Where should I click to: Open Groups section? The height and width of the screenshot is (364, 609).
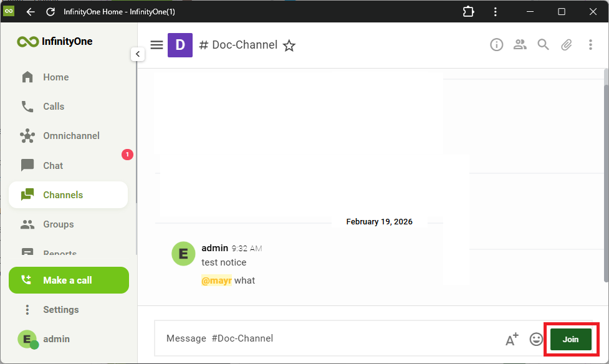pos(69,224)
